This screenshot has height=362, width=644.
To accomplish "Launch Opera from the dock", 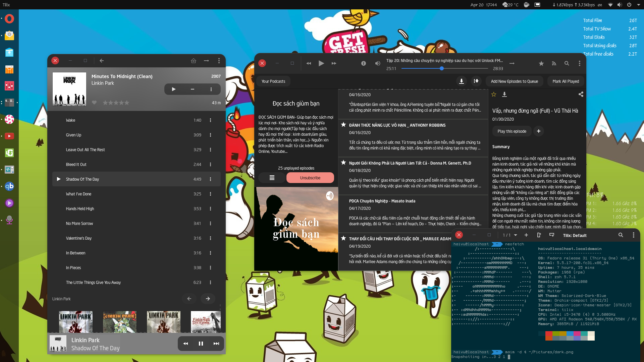I will [x=9, y=19].
